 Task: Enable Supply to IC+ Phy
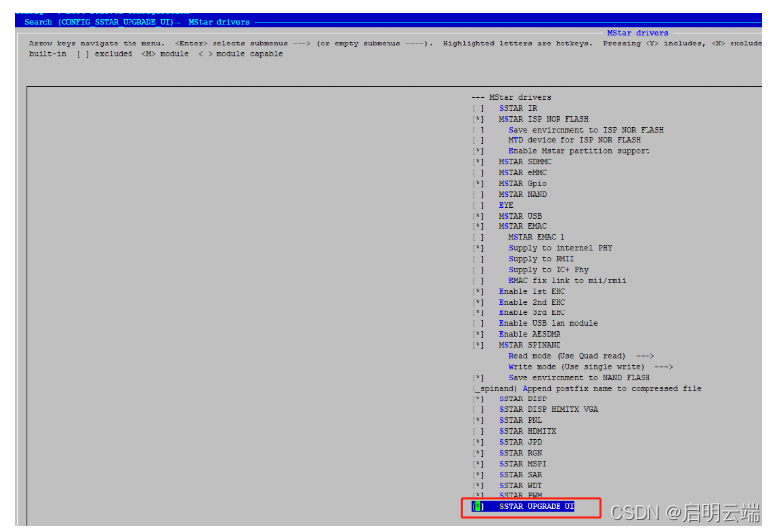click(478, 270)
